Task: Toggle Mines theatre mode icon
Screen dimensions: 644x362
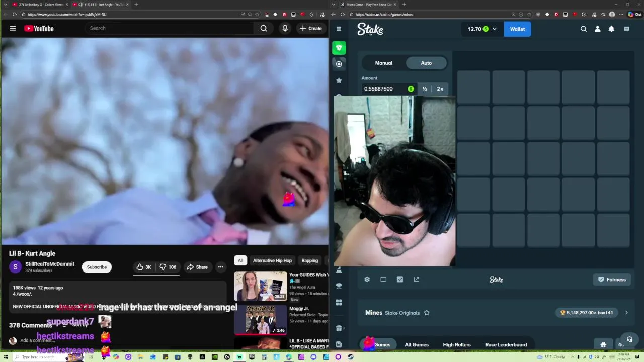Action: pos(383,280)
